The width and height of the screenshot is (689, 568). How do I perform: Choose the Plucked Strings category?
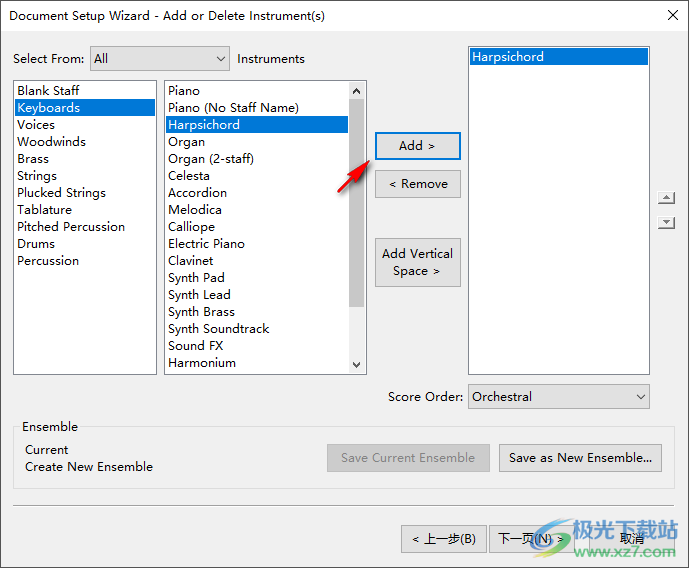[61, 193]
